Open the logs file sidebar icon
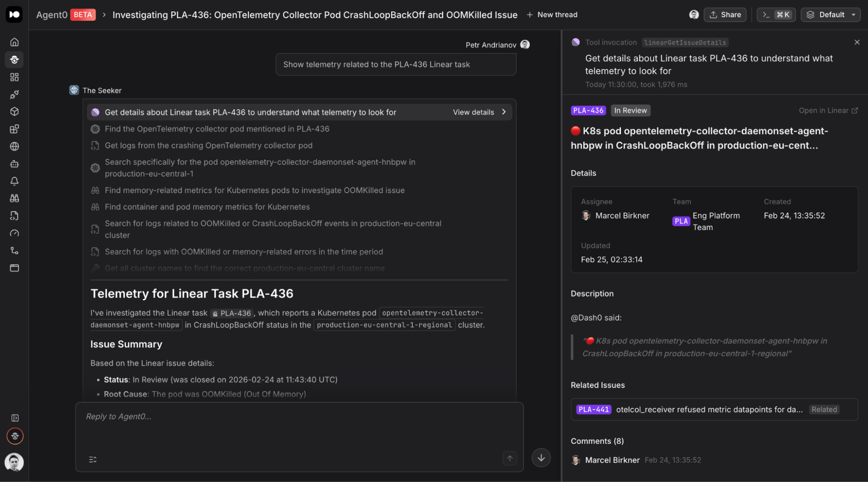Image resolution: width=868 pixels, height=482 pixels. [x=14, y=216]
